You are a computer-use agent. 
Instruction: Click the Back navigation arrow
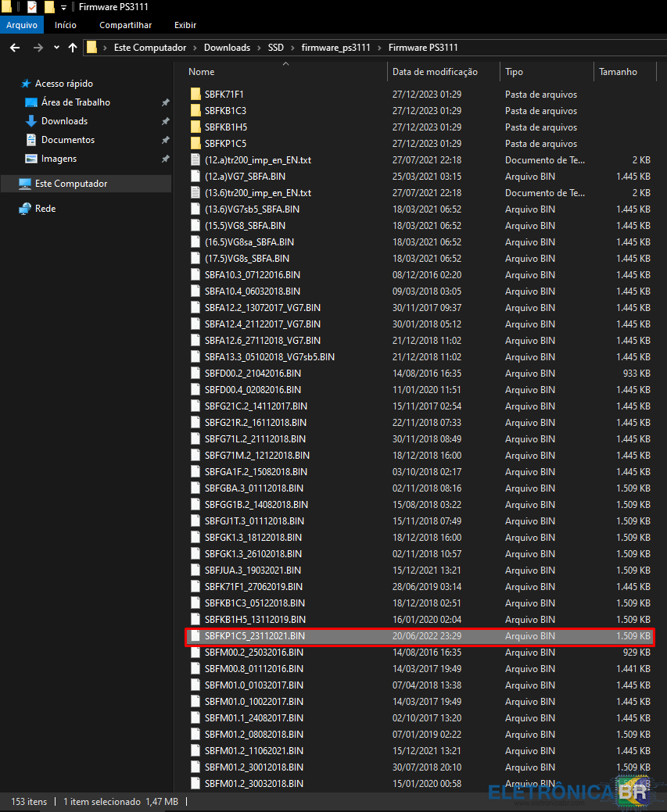coord(14,48)
